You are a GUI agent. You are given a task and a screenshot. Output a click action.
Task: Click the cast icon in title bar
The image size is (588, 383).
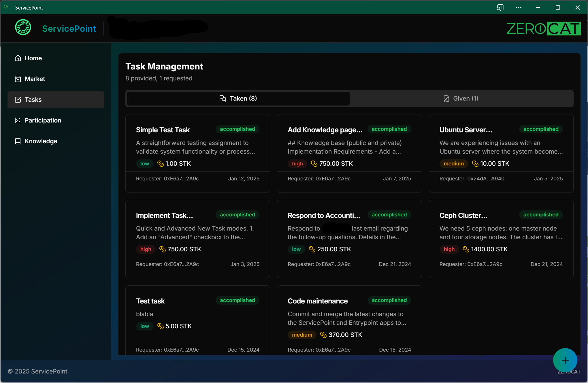[500, 7]
